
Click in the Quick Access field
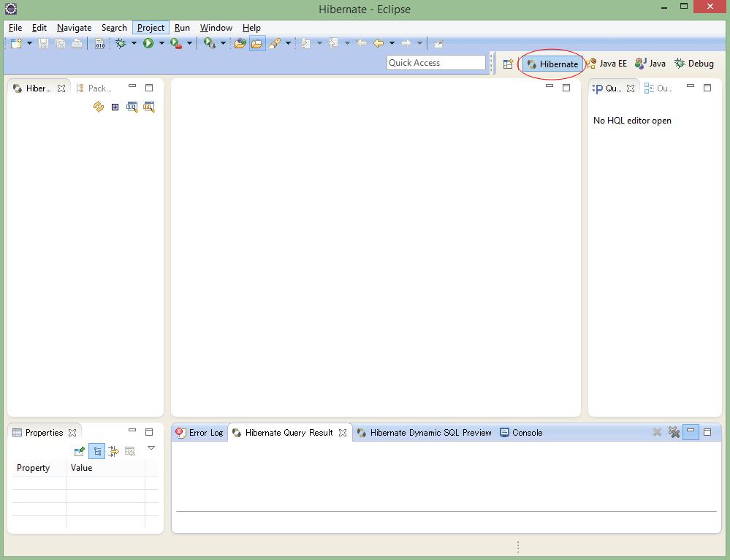(x=436, y=62)
